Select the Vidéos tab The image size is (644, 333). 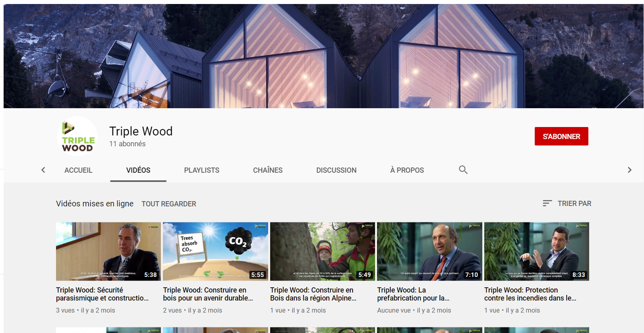coord(138,170)
